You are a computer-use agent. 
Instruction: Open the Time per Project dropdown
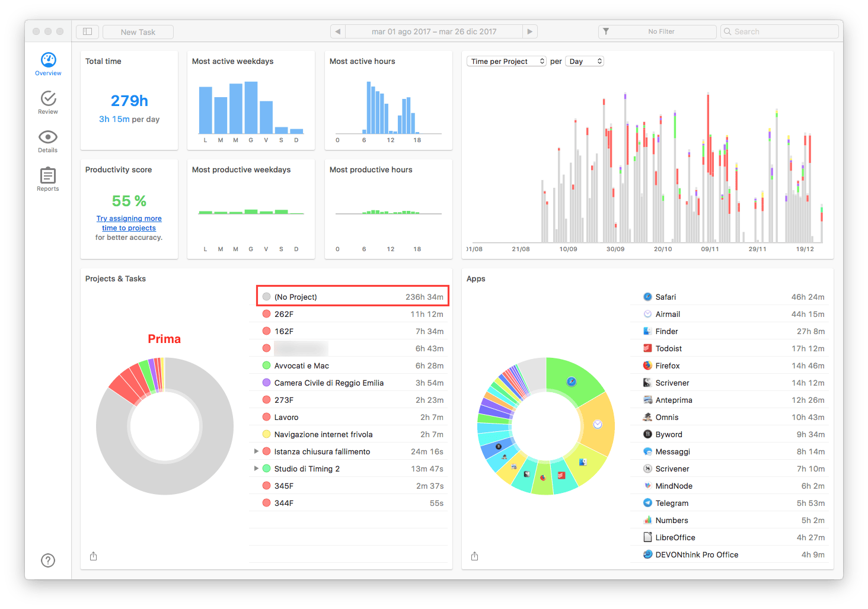coord(507,61)
